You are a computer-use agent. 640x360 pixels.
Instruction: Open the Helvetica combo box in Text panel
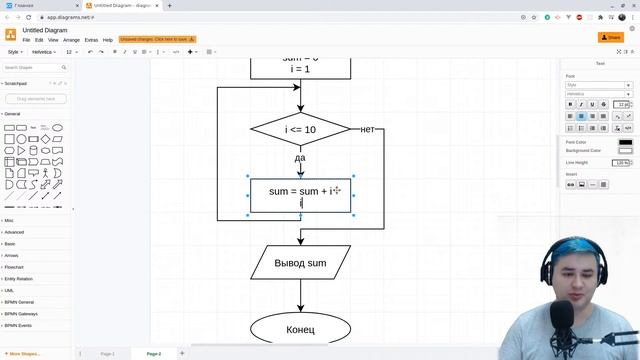pos(599,94)
